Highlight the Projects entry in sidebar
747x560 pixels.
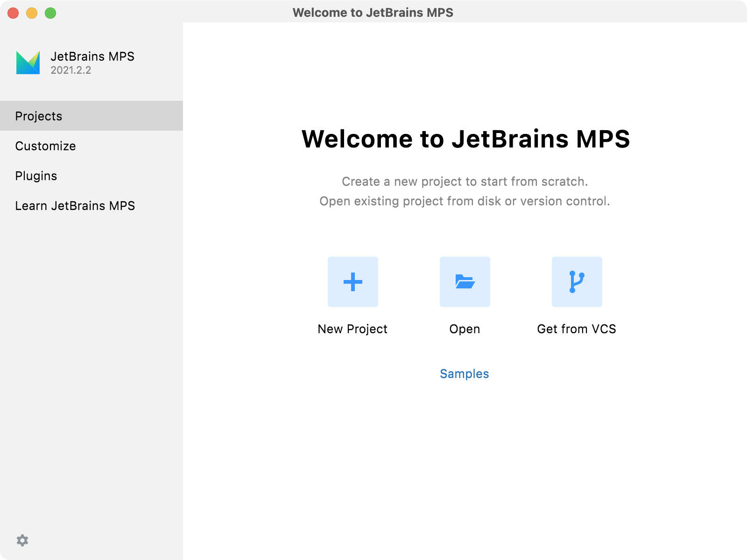point(39,116)
